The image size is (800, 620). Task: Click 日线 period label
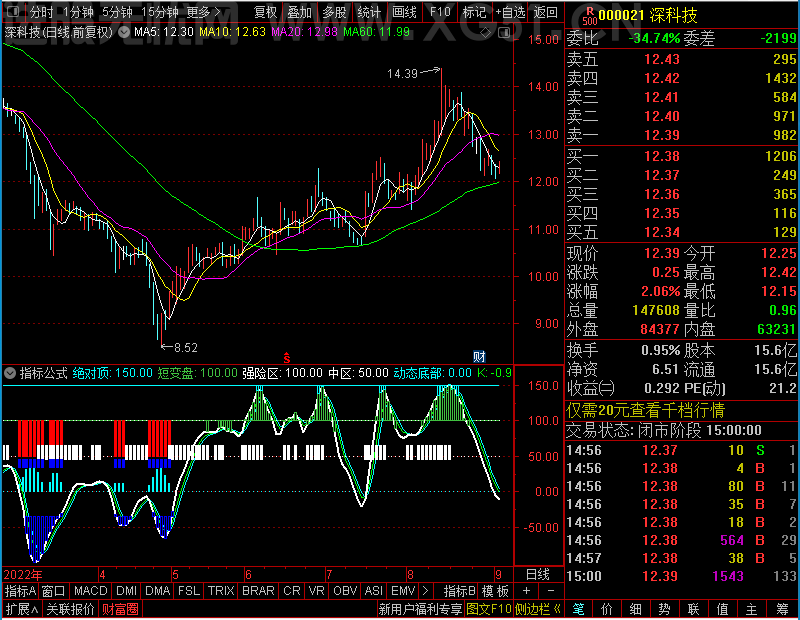click(538, 575)
